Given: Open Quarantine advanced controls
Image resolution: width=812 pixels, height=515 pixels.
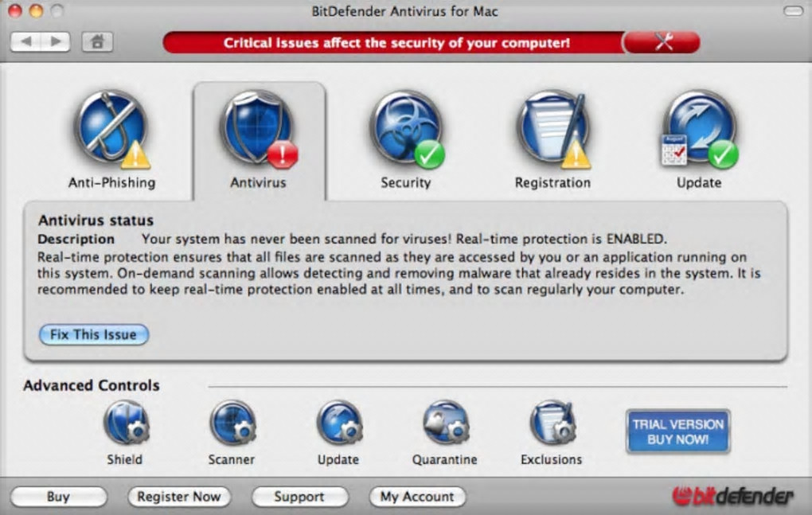Looking at the screenshot, I should pyautogui.click(x=446, y=423).
